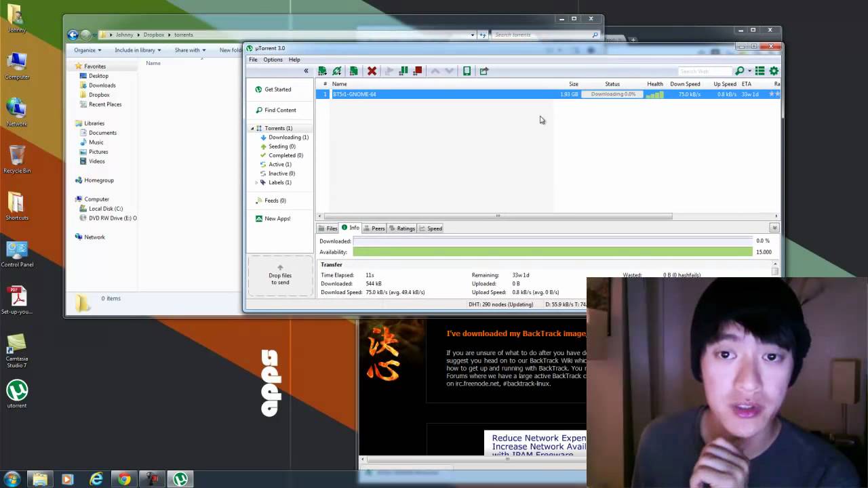868x488 pixels.
Task: Select Seeding (0) category
Action: pos(277,146)
